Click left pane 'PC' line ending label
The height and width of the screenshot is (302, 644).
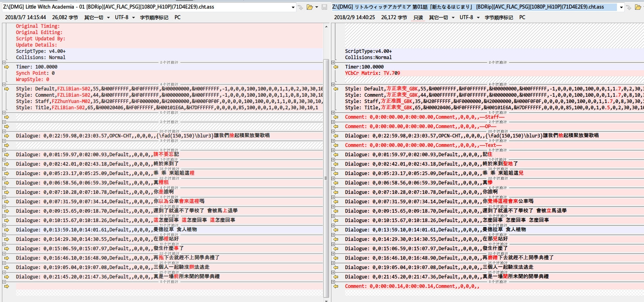[178, 18]
